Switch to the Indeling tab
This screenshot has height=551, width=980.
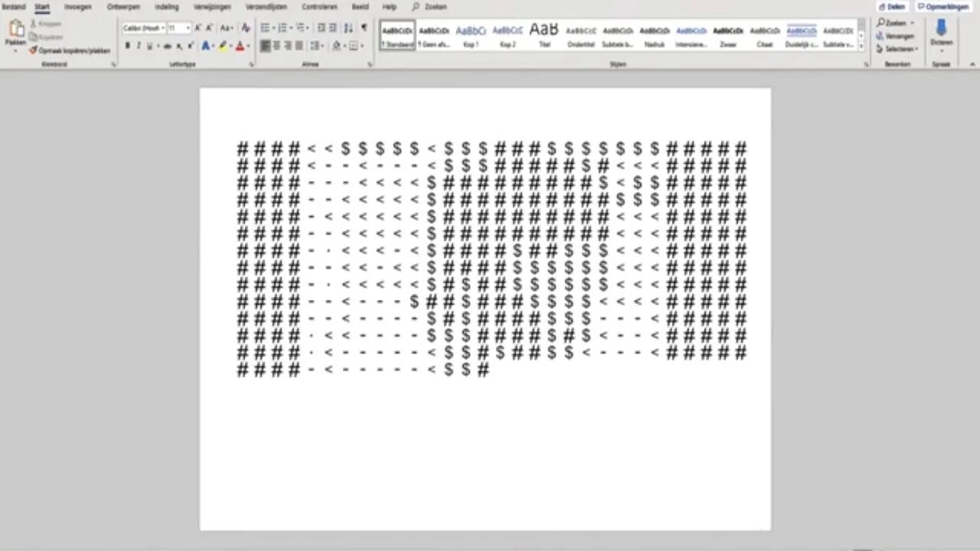pyautogui.click(x=166, y=7)
